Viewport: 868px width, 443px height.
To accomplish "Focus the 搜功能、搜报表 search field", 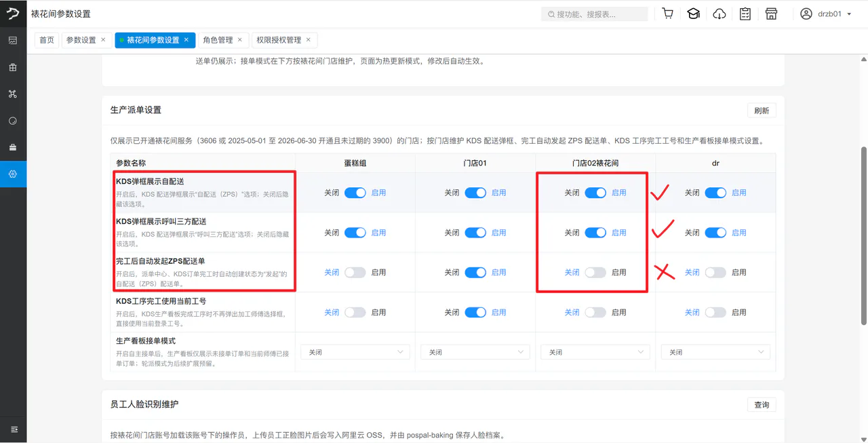I will click(595, 14).
